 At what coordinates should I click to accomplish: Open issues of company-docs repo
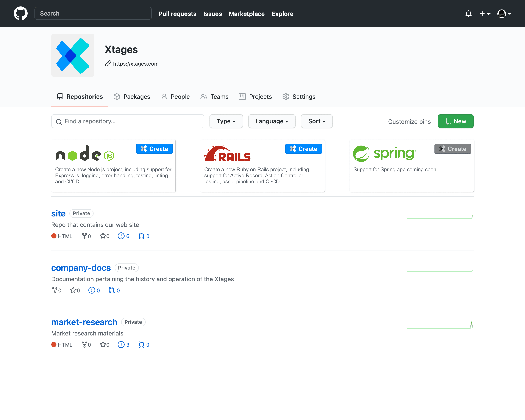click(x=94, y=290)
